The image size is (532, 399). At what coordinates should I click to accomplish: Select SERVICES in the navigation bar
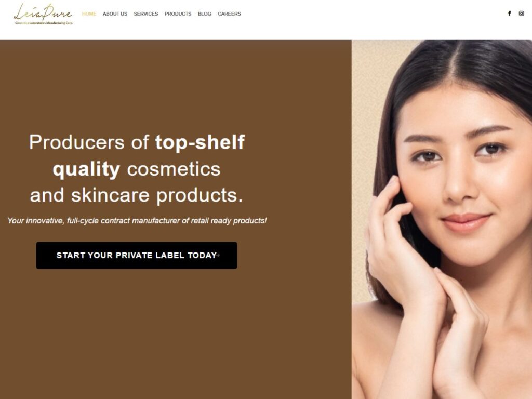coord(146,14)
